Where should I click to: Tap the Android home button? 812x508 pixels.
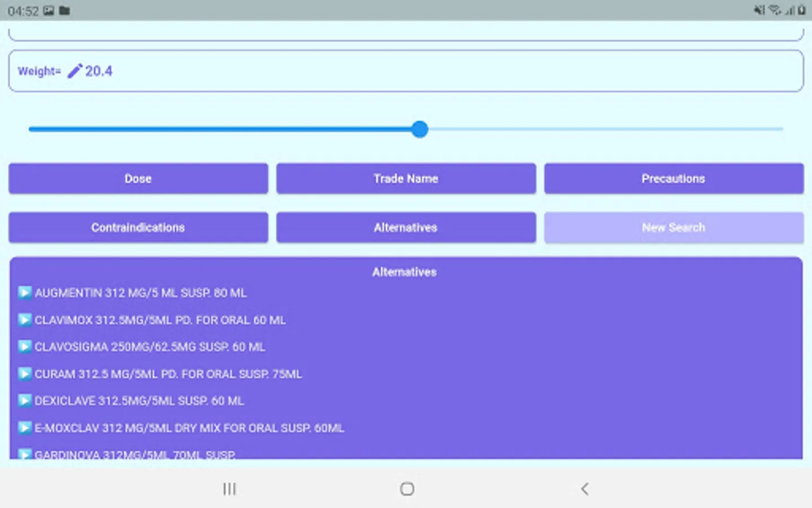click(407, 489)
